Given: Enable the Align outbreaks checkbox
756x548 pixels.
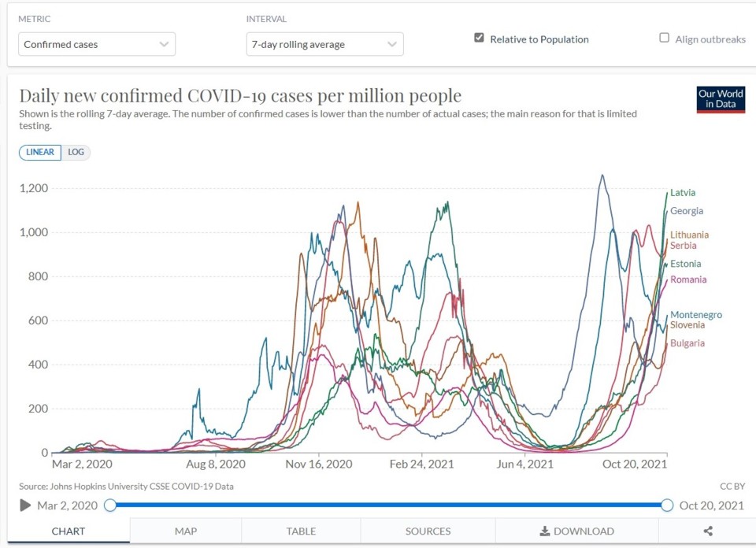Looking at the screenshot, I should (x=664, y=38).
